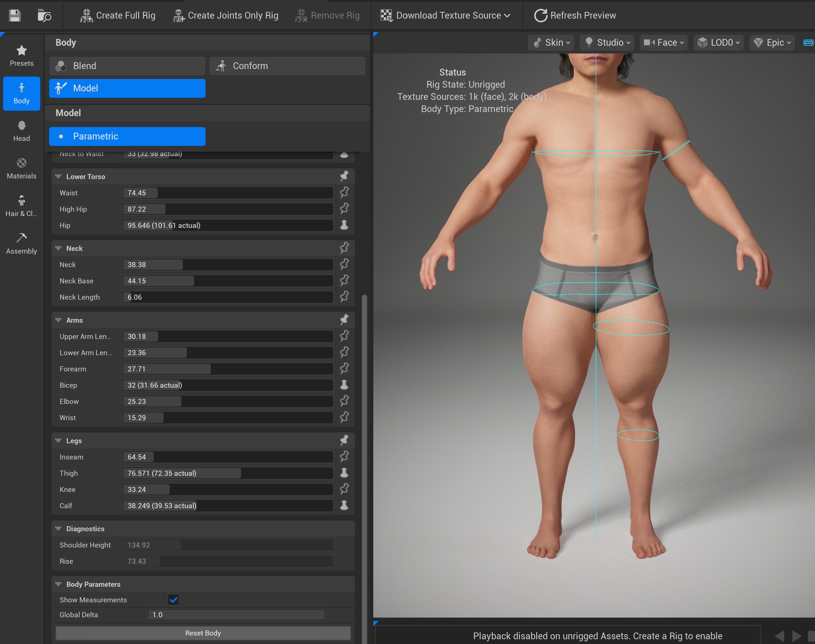The image size is (815, 644).
Task: Uncheck the Show Measurements checkbox
Action: [173, 600]
